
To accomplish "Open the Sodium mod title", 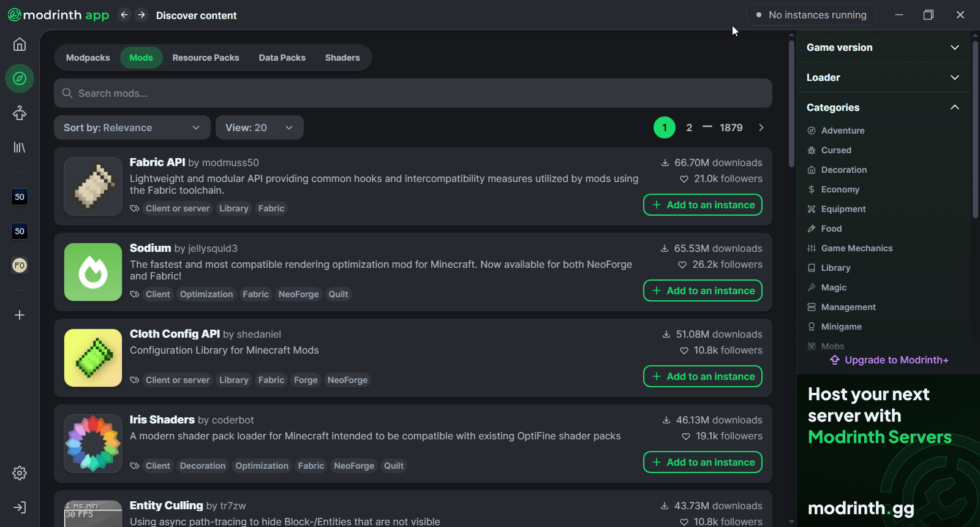I will [150, 248].
